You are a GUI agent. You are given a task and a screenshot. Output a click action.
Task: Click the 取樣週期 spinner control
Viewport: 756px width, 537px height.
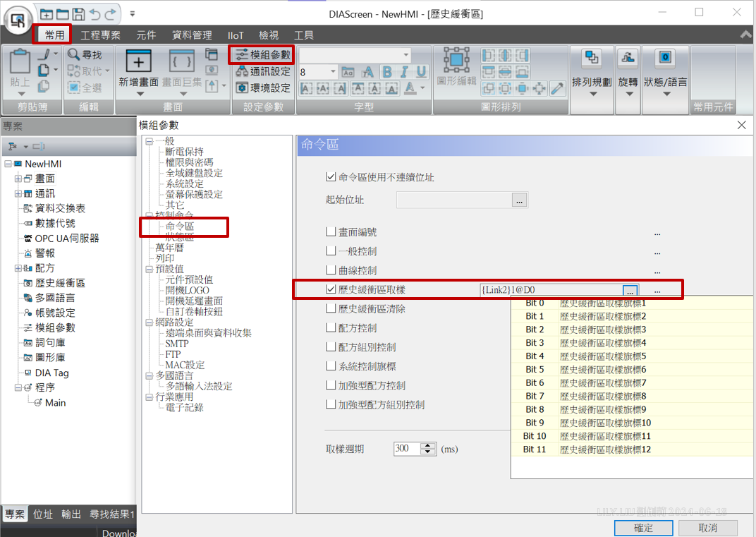click(x=428, y=448)
